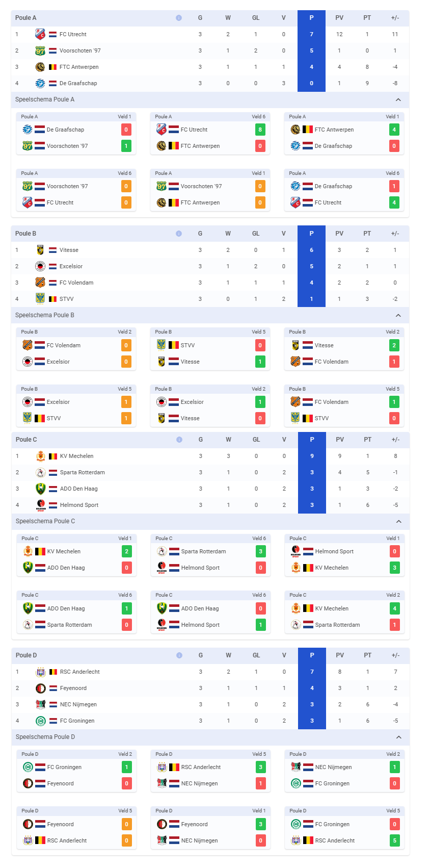
Task: Click the info icon in Poule B header
Action: point(179,234)
